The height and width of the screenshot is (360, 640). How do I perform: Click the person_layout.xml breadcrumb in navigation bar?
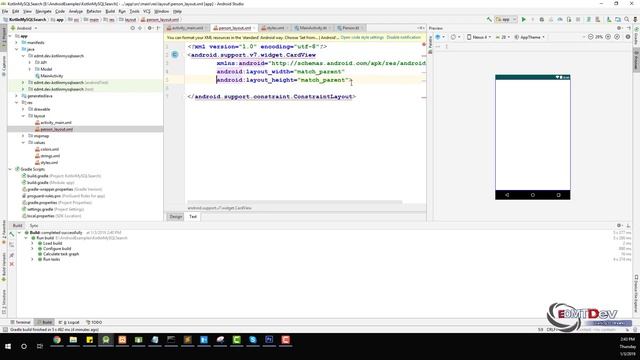[160, 20]
